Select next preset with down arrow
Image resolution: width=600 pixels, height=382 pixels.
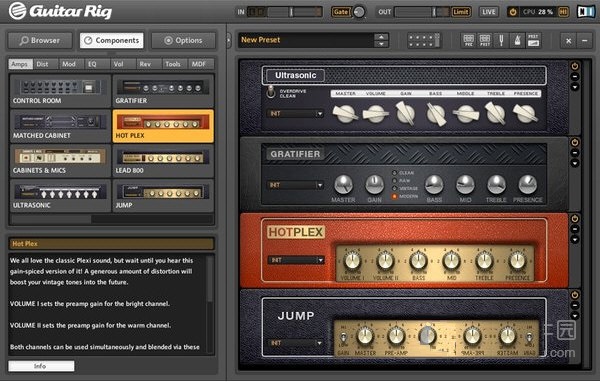tap(381, 44)
